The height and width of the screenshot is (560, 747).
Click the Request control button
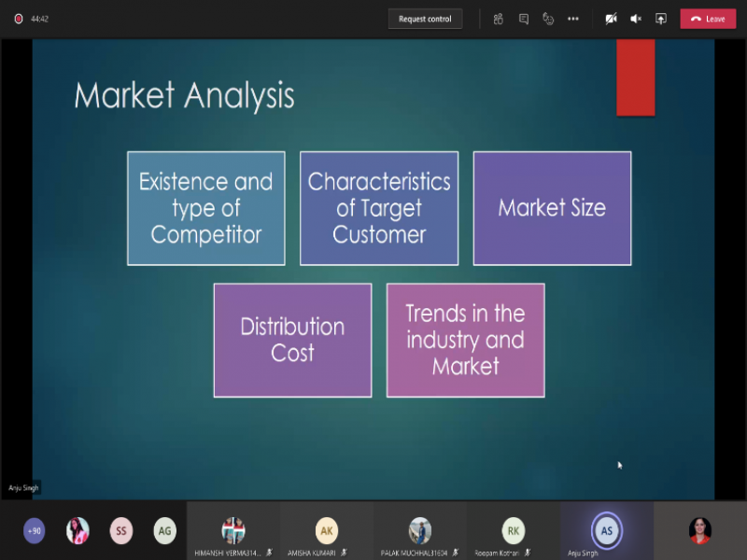click(x=425, y=19)
